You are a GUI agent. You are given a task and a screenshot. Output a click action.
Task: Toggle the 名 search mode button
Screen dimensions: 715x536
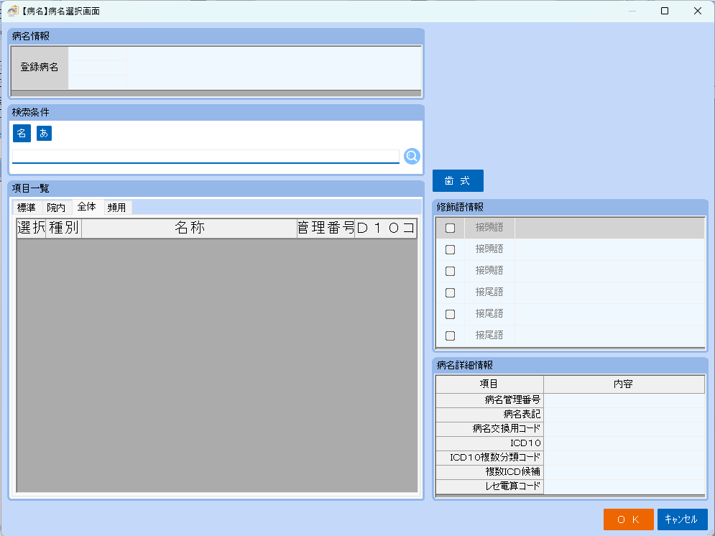21,133
